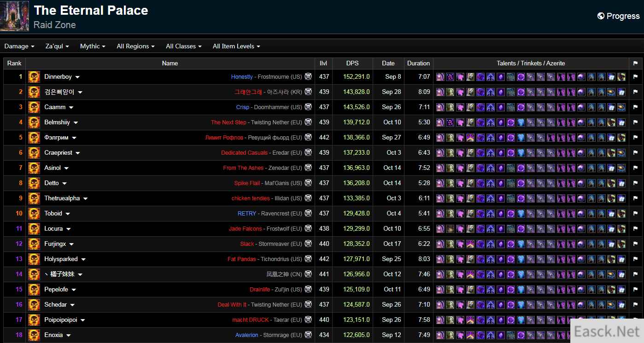Sort by the Ilvl column header
This screenshot has height=343, width=644.
[x=323, y=64]
